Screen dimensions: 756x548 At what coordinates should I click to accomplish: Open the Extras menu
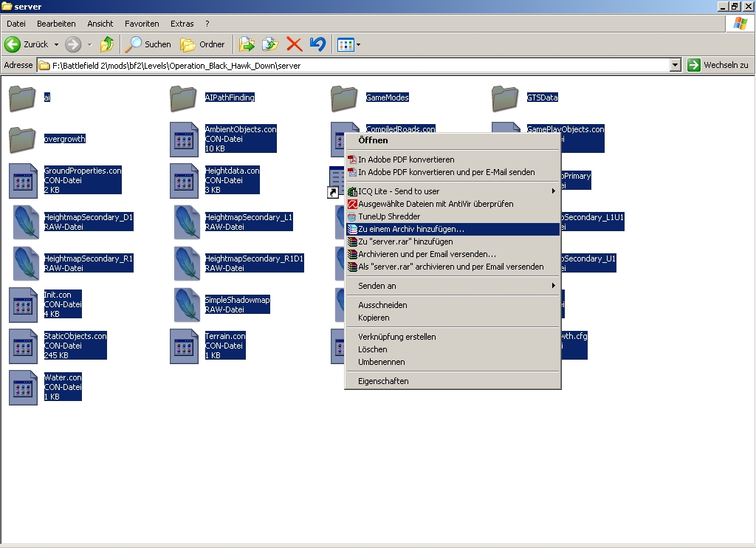tap(182, 24)
